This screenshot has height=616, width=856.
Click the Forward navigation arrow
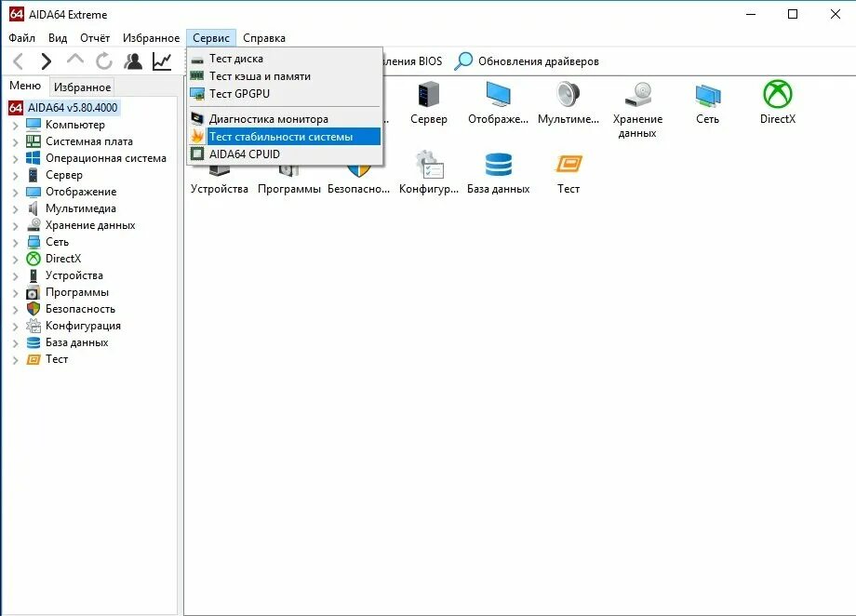(x=47, y=61)
